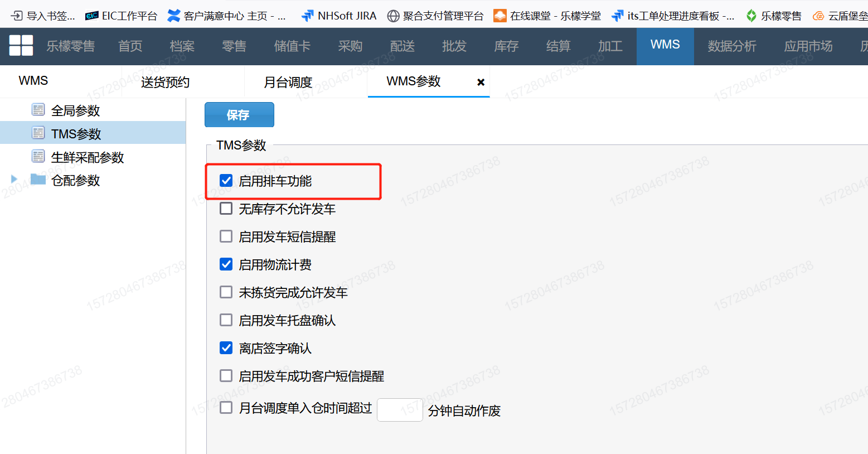Viewport: 868px width, 454px height.
Task: Click the 保存 button
Action: 239,115
